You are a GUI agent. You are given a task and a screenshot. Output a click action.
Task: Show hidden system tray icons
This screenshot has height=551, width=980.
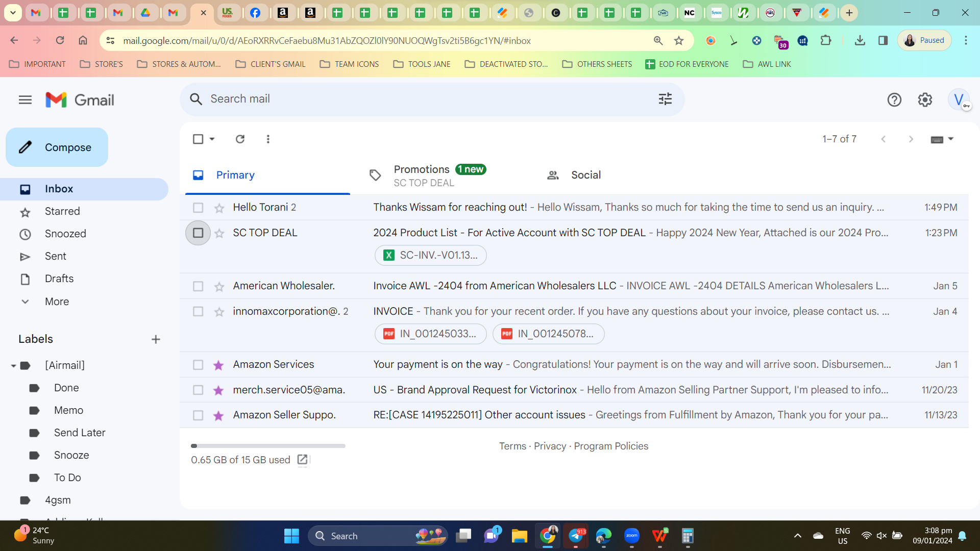point(797,536)
